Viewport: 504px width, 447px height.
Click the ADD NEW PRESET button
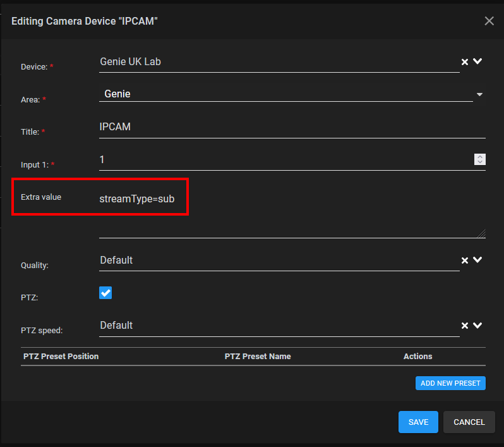click(x=450, y=383)
